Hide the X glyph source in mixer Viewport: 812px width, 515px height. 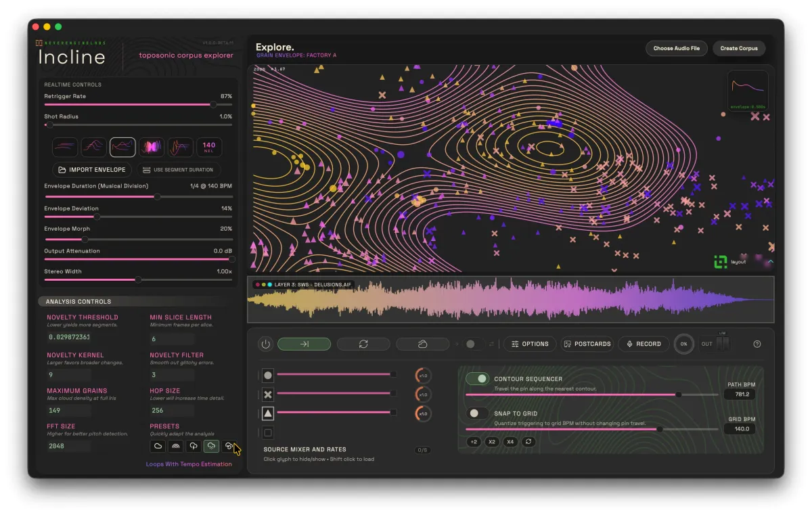pyautogui.click(x=268, y=394)
